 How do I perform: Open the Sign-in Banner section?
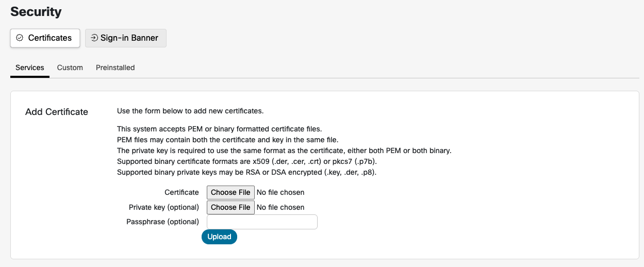click(125, 38)
